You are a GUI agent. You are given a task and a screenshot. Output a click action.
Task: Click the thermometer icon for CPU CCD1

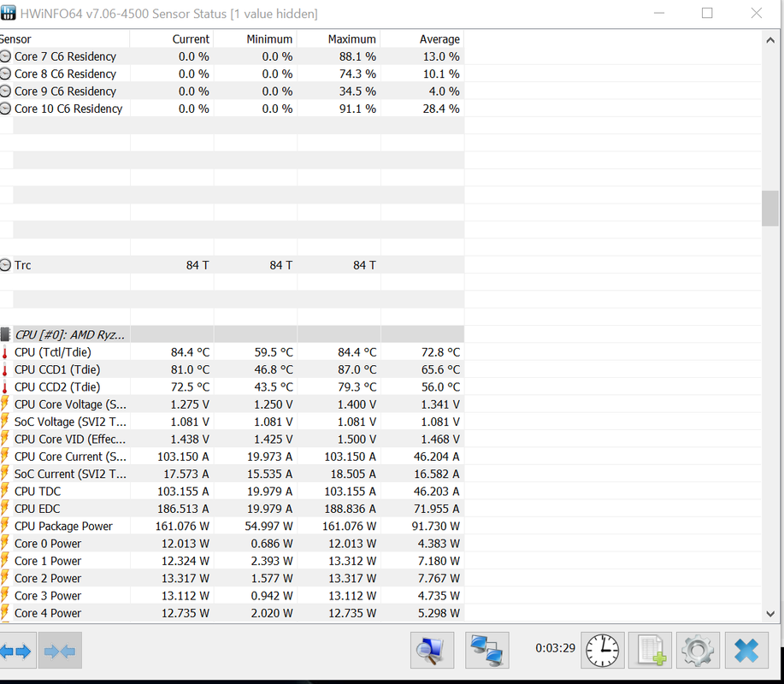coord(5,370)
